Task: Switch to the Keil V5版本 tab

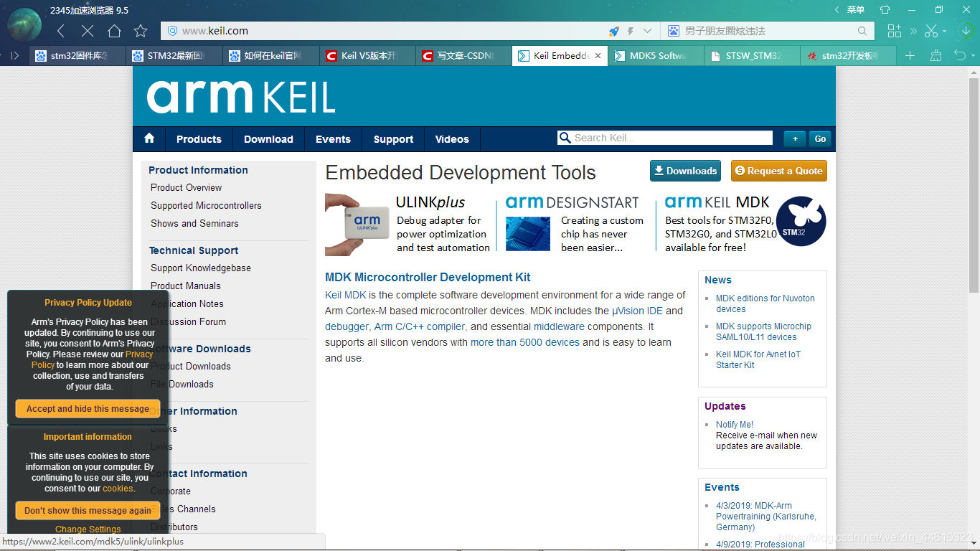Action: [368, 56]
